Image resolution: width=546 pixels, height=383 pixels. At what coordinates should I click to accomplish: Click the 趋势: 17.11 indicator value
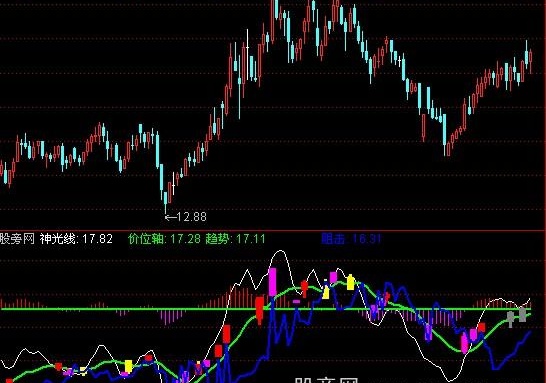(235, 239)
